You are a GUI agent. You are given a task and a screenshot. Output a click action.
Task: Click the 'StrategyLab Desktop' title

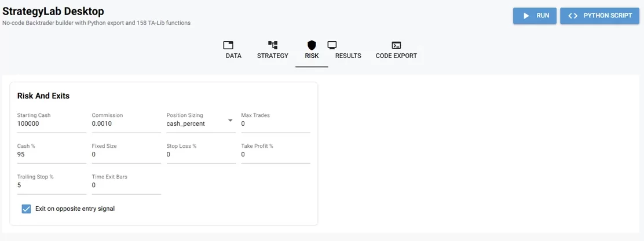[x=53, y=12]
